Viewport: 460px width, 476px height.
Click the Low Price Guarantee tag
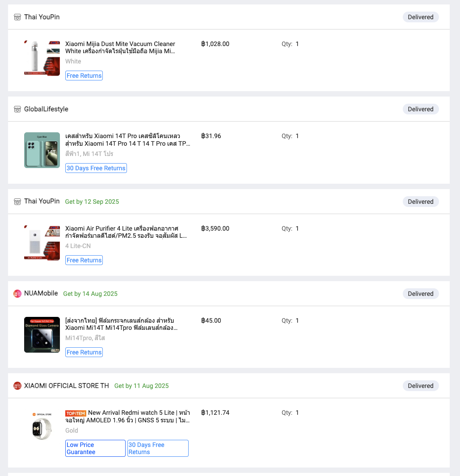point(95,448)
